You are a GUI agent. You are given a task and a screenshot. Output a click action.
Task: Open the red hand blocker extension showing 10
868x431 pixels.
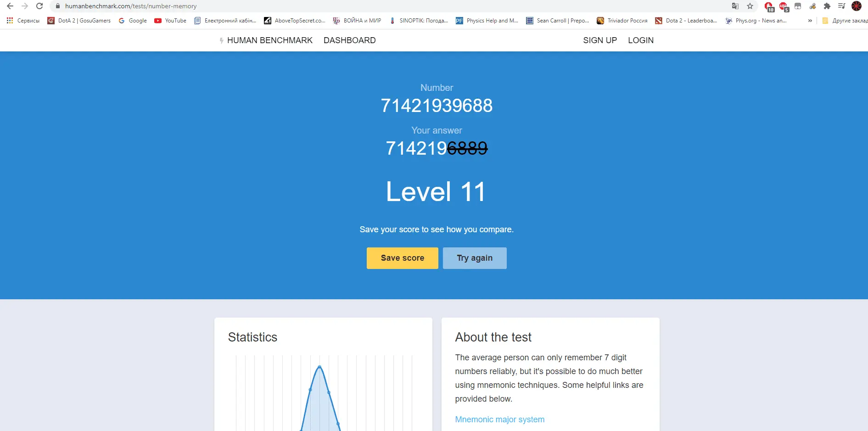[769, 6]
